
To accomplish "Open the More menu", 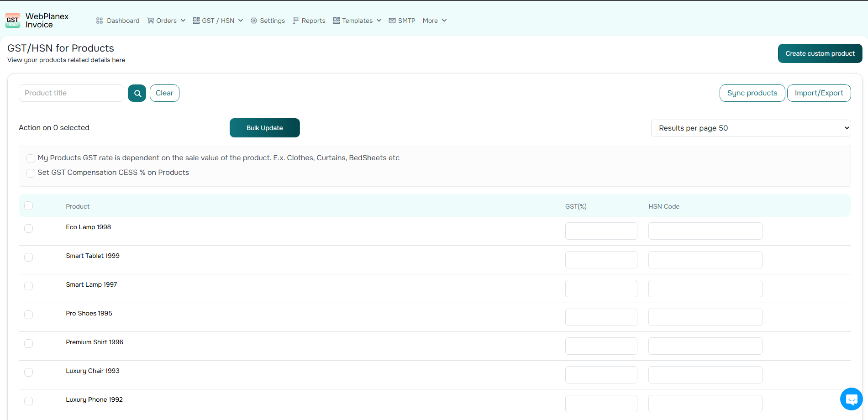I will [x=434, y=21].
